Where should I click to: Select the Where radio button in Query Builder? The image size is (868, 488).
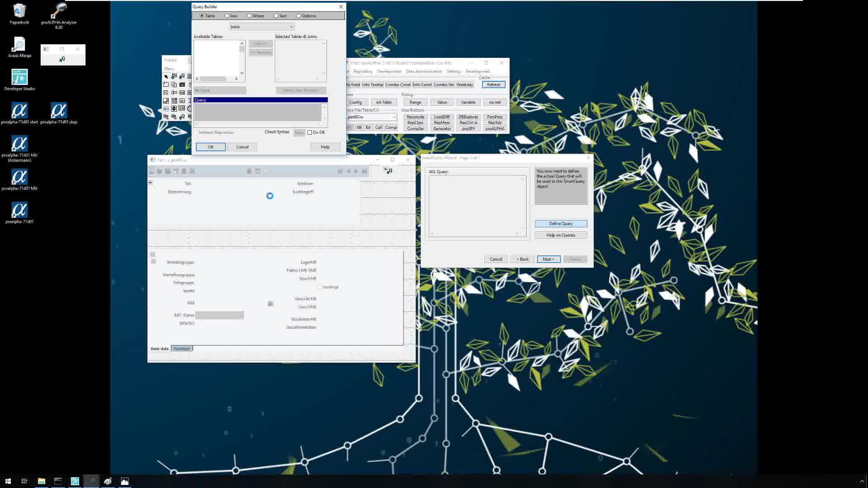coord(249,16)
